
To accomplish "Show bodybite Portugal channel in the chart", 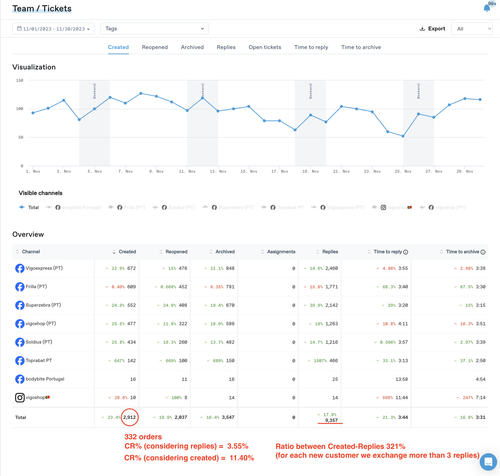I will point(73,207).
